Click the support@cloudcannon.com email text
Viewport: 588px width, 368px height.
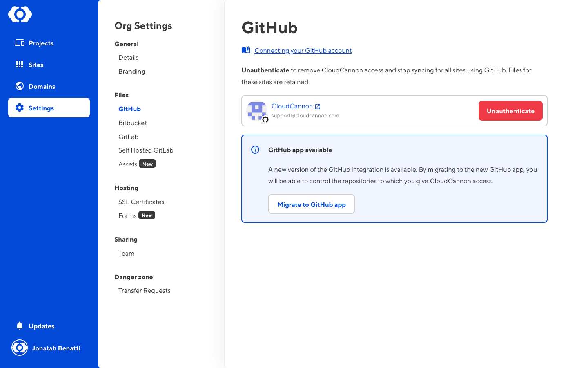(x=305, y=116)
